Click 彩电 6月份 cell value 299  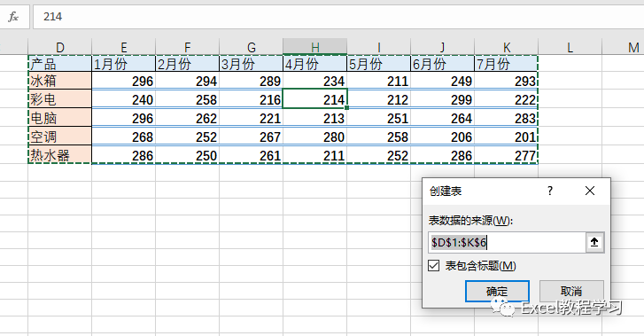[x=442, y=98]
